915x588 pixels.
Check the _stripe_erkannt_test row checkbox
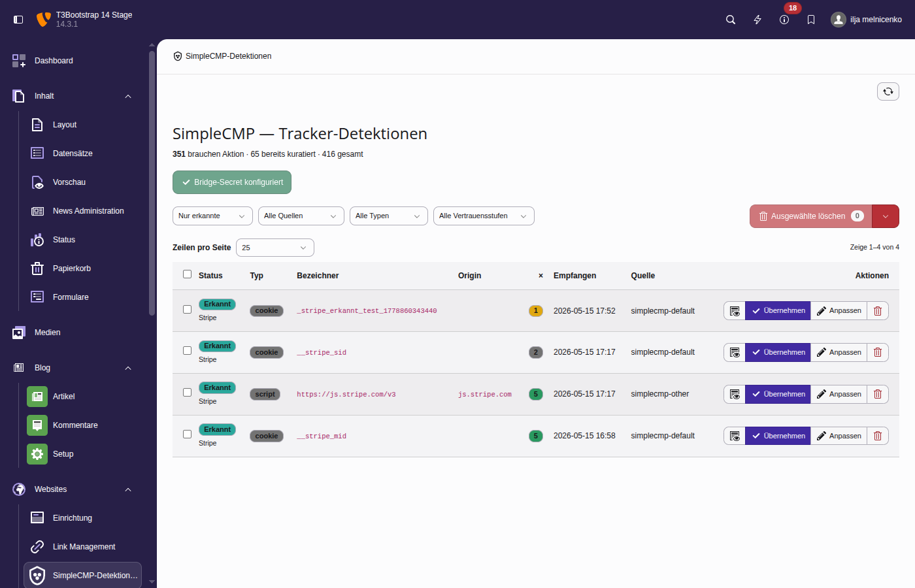tap(188, 309)
